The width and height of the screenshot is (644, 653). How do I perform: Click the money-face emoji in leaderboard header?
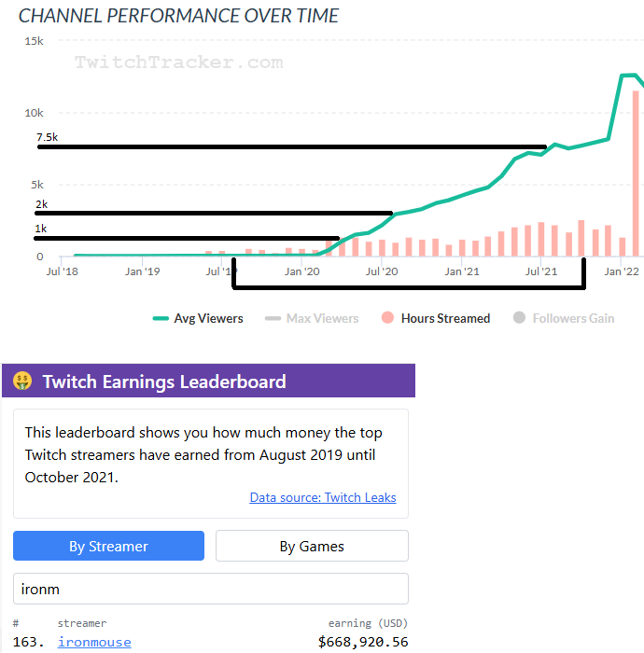23,382
